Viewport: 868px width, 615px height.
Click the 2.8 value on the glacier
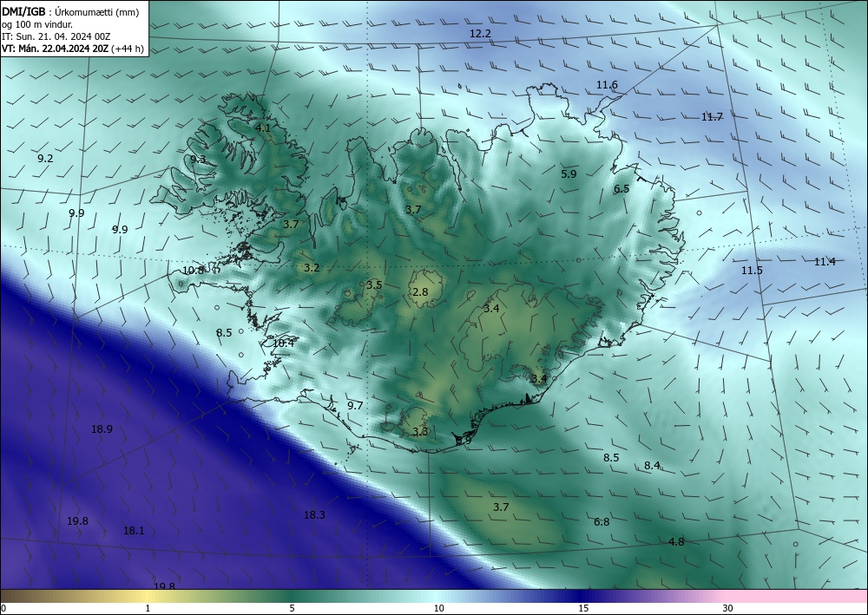pyautogui.click(x=421, y=291)
